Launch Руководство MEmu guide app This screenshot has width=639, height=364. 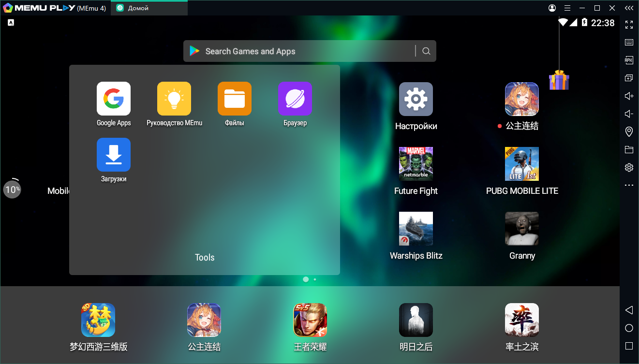pyautogui.click(x=174, y=99)
